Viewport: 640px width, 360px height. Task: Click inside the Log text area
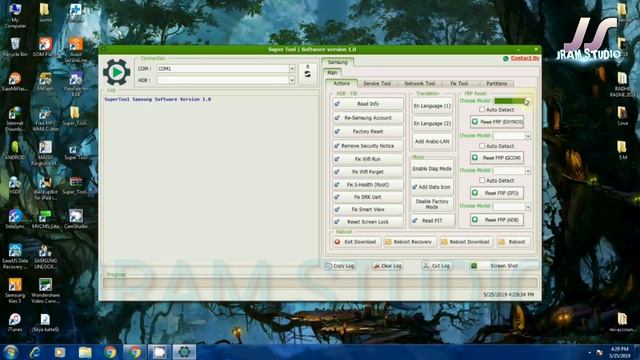point(210,180)
